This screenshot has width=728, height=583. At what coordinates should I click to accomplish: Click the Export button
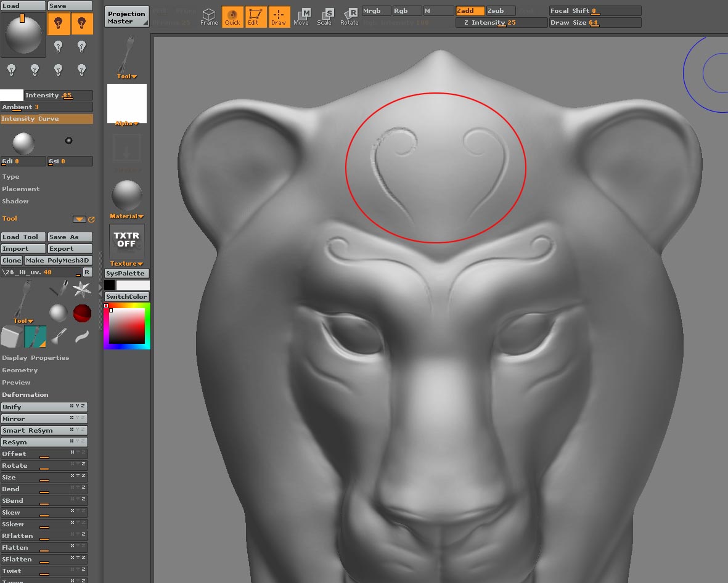[70, 249]
